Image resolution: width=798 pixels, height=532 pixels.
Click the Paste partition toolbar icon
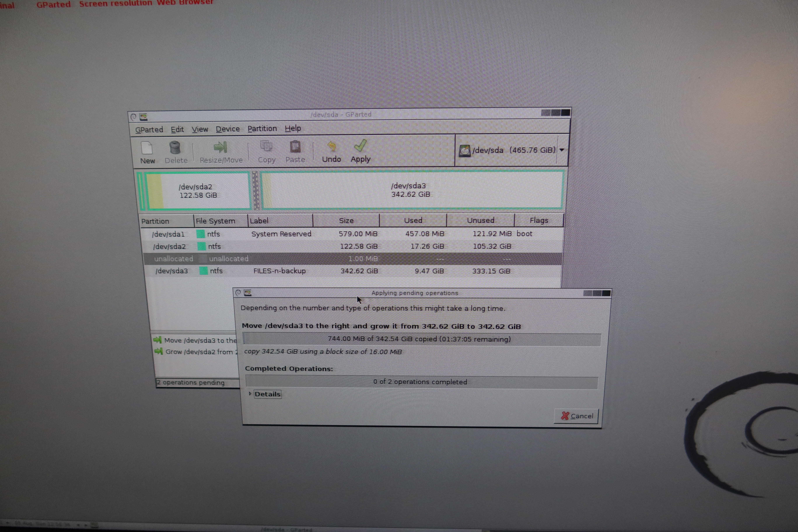295,147
